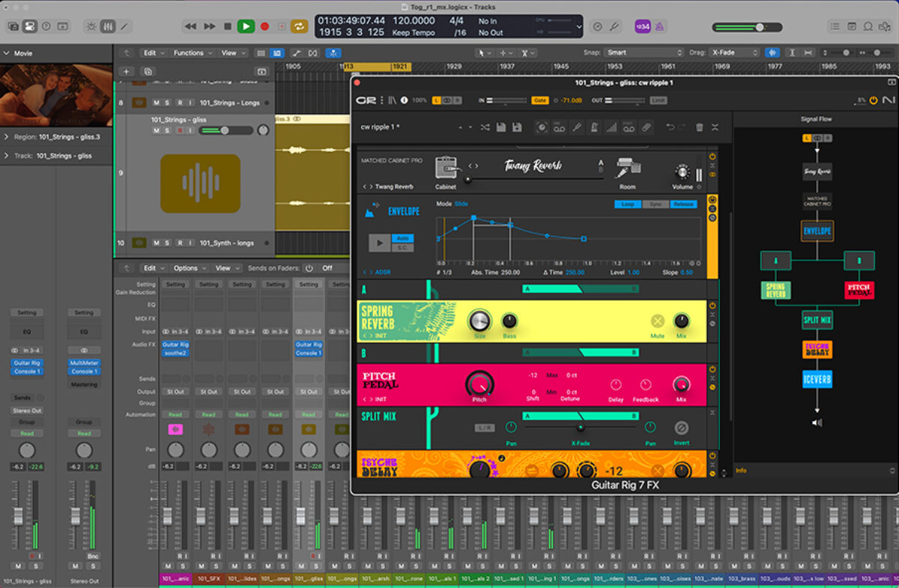Image resolution: width=899 pixels, height=588 pixels.
Task: Start playback with the green Play button
Action: coord(246,26)
